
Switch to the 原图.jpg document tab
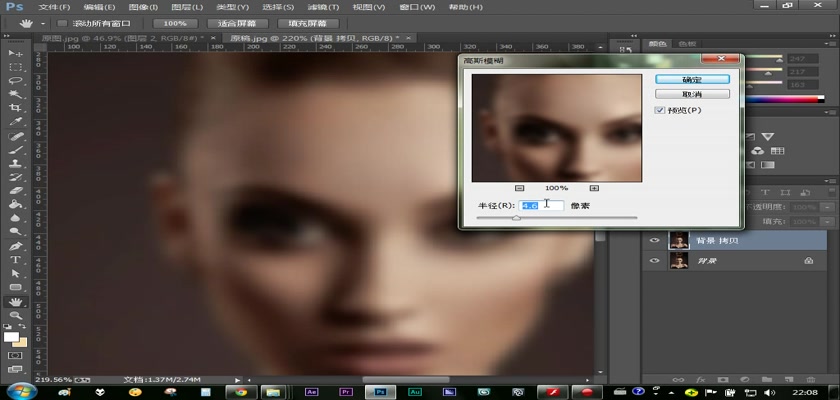(x=123, y=38)
